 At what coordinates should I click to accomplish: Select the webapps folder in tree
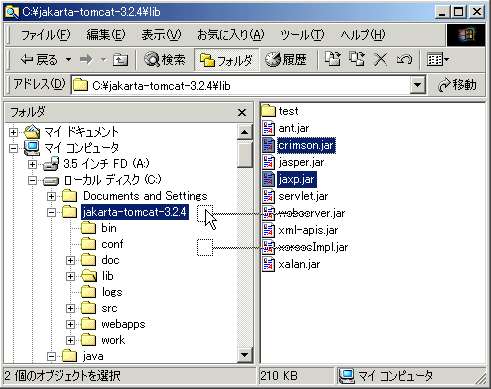pos(123,324)
